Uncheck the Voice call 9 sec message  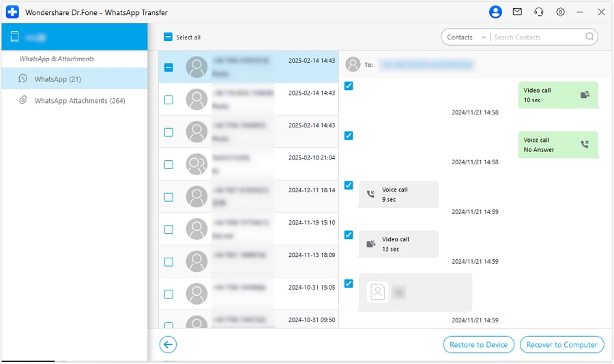349,185
